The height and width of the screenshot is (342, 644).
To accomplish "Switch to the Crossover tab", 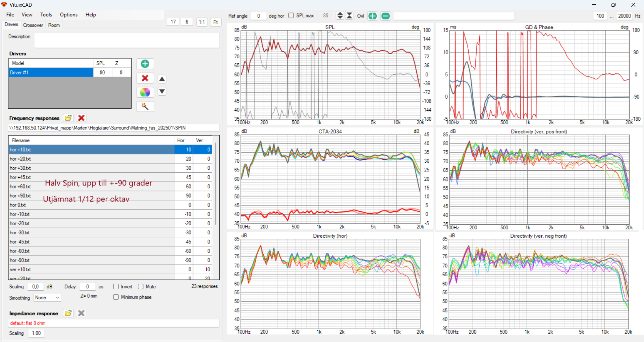I will coord(33,25).
